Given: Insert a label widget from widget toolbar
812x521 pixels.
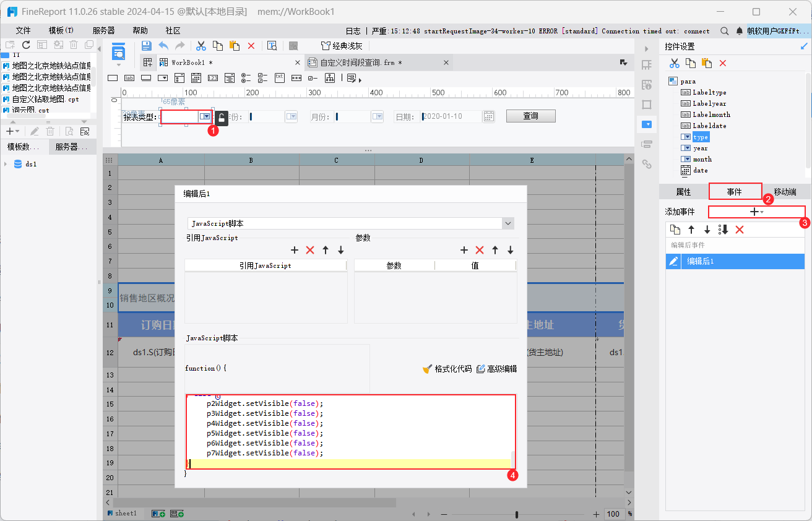Looking at the screenshot, I should click(129, 78).
